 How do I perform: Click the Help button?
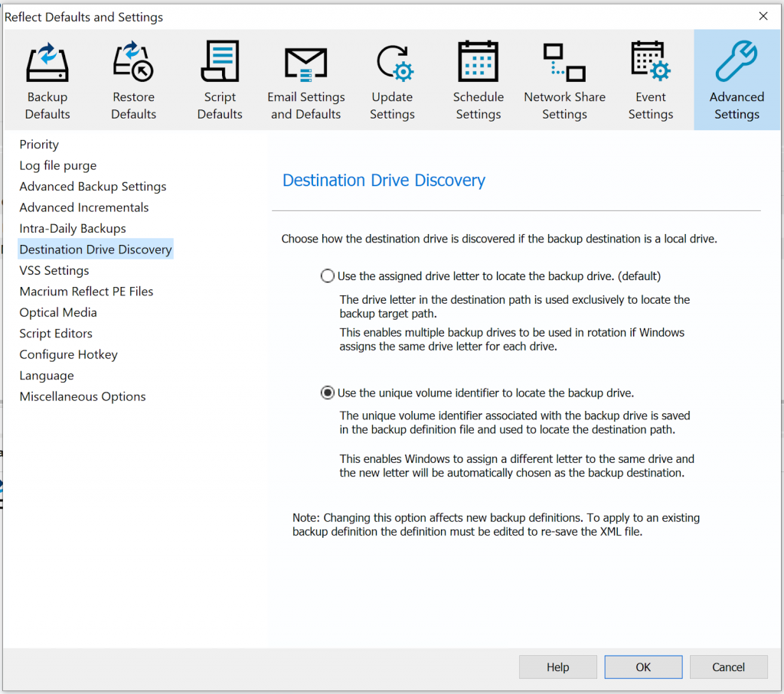(x=557, y=666)
